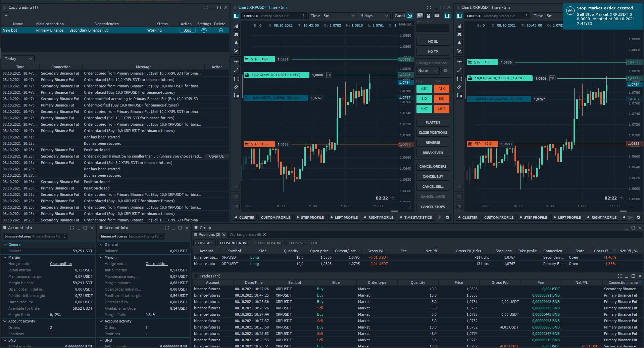Open the Today period dropdown
Image resolution: width=644 pixels, height=348 pixels.
[18, 59]
